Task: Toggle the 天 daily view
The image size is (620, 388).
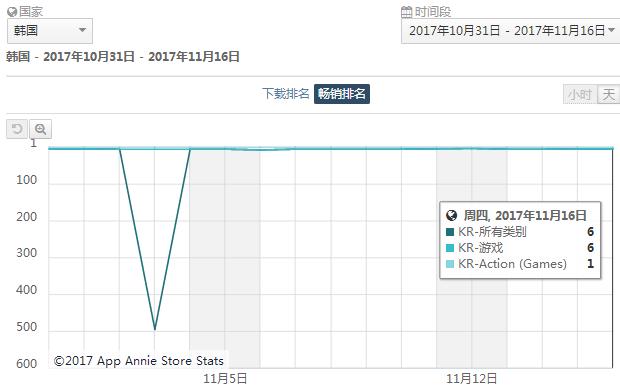Action: point(608,95)
